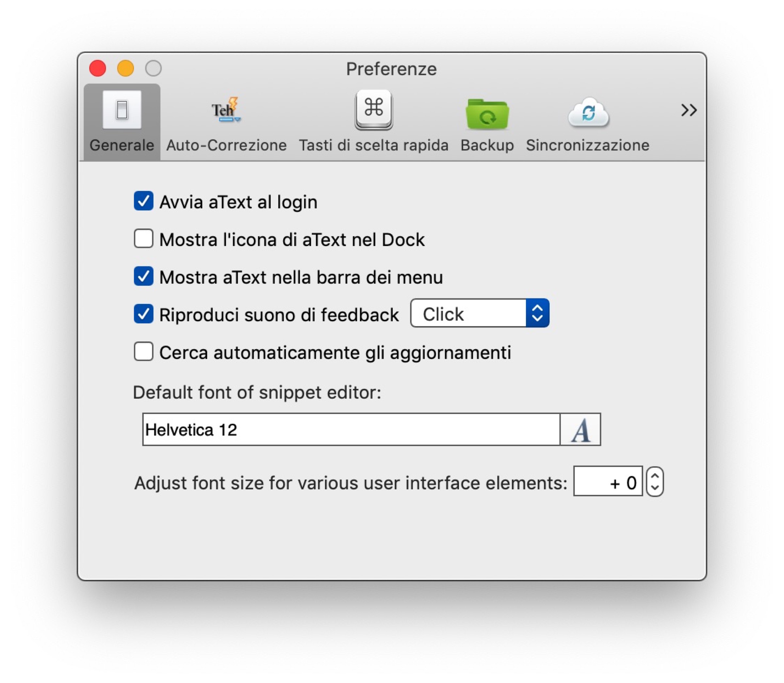Click the font size adjustment stepper arrows
Viewport: 784px width, 683px height.
click(x=655, y=482)
